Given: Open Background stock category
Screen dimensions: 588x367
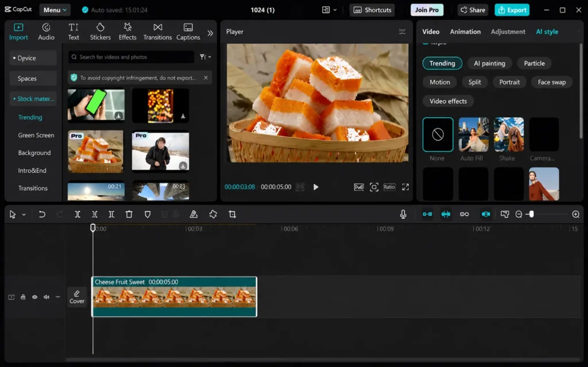Looking at the screenshot, I should [x=34, y=153].
